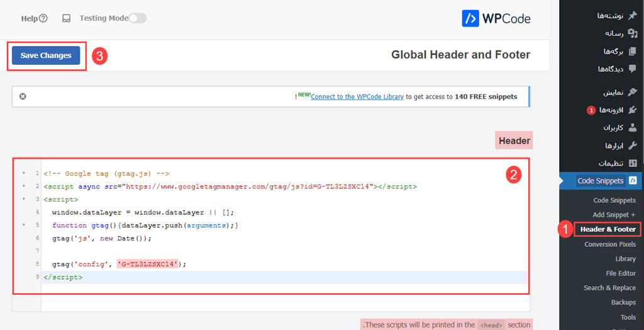The height and width of the screenshot is (330, 644).
Task: Open the Tools submenu link under Code Snippets
Action: (x=628, y=317)
